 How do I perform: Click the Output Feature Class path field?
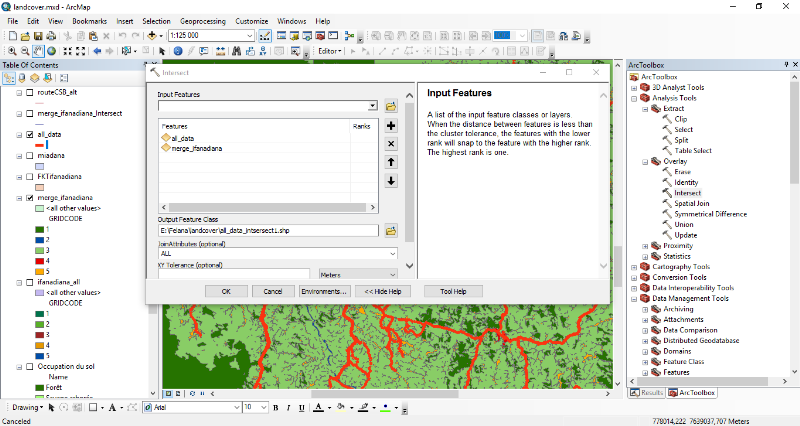click(267, 230)
